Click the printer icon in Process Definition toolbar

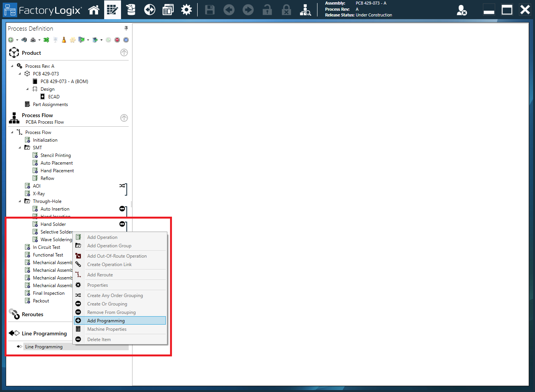click(x=33, y=39)
